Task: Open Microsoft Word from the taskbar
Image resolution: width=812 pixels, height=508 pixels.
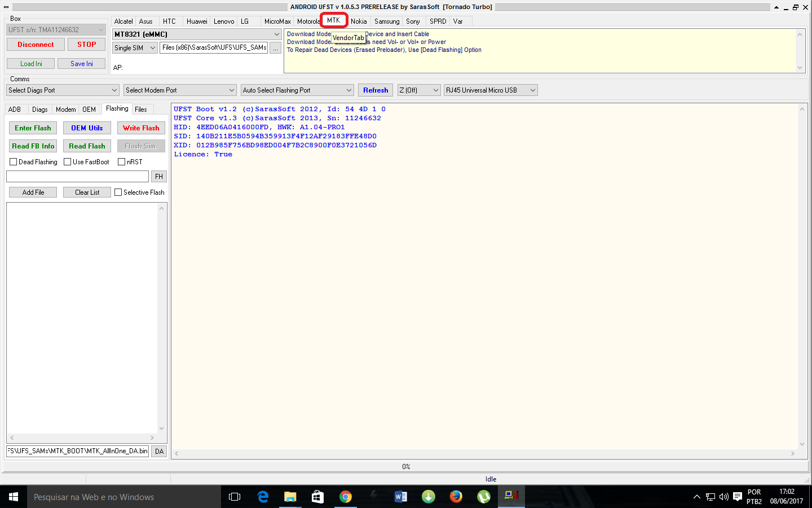Action: pos(401,497)
